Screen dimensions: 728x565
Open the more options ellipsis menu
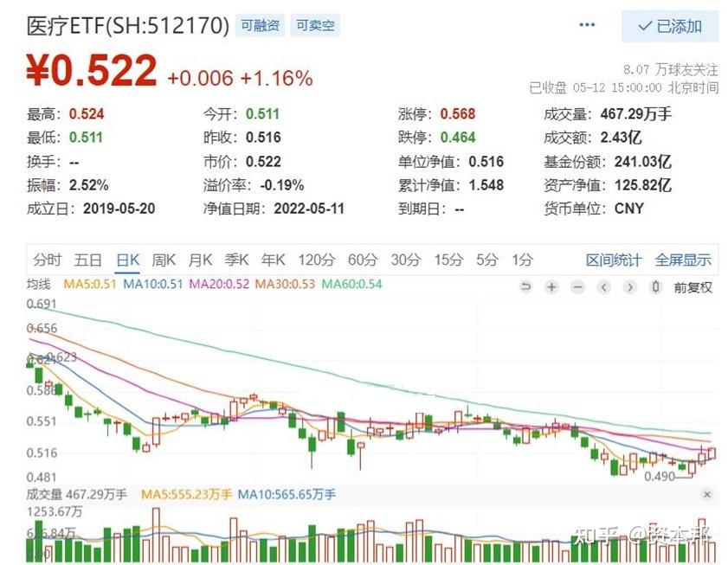tap(587, 26)
